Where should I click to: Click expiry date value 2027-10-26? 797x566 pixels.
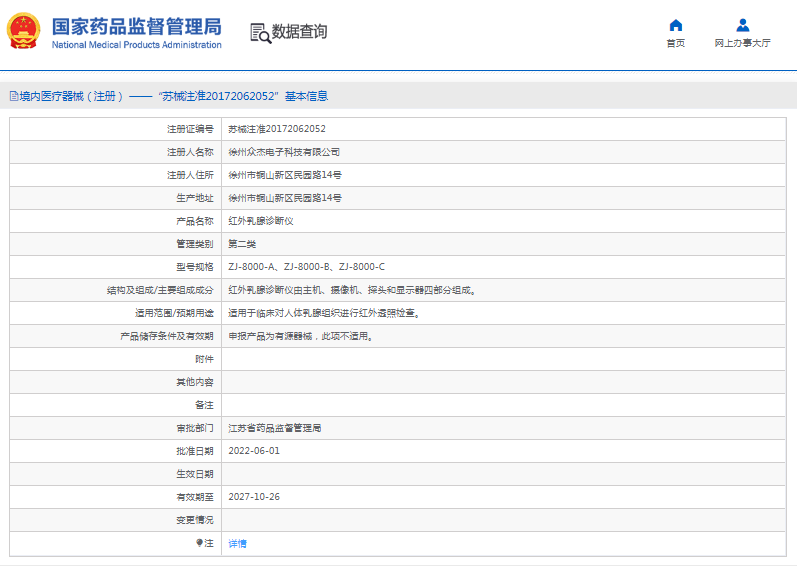(254, 497)
